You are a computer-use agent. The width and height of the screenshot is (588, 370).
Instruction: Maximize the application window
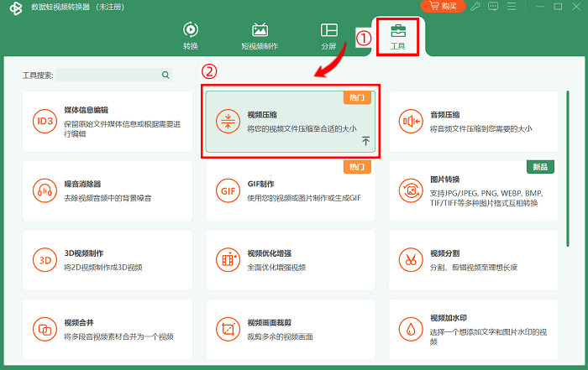click(558, 7)
